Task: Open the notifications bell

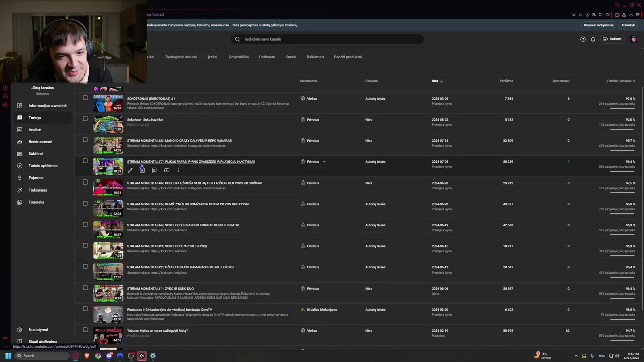Action: (x=593, y=39)
